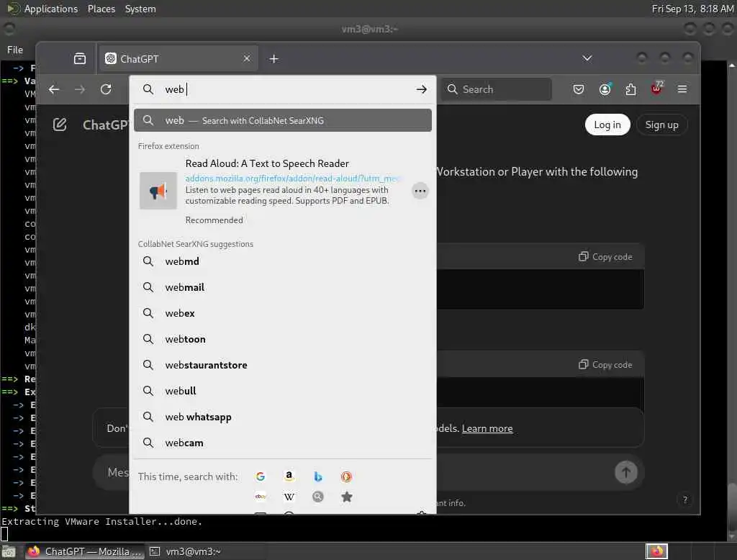Copy code from the lower code block

coord(605,365)
